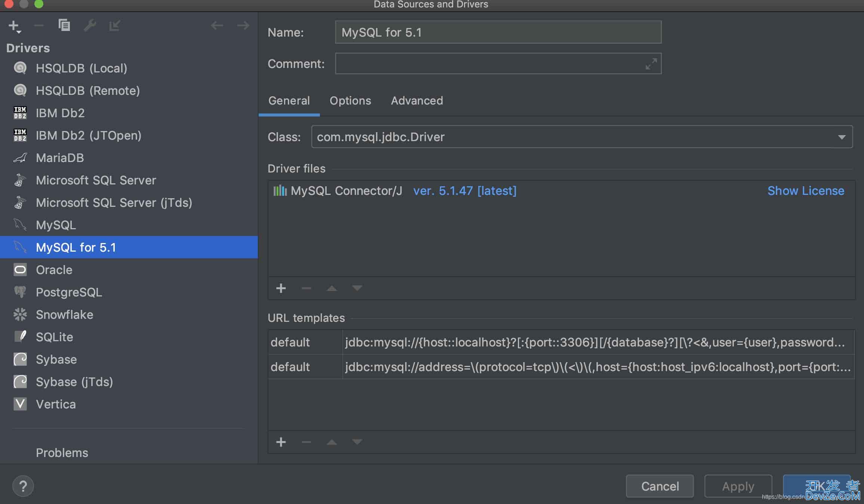The image size is (864, 504).
Task: Select the Oracle driver
Action: click(x=129, y=270)
